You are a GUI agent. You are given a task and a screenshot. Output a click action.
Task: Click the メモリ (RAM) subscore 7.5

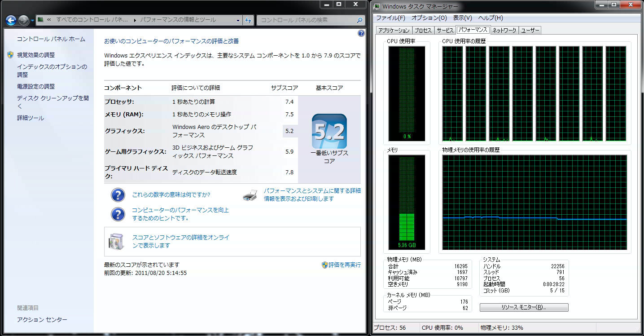(x=289, y=115)
